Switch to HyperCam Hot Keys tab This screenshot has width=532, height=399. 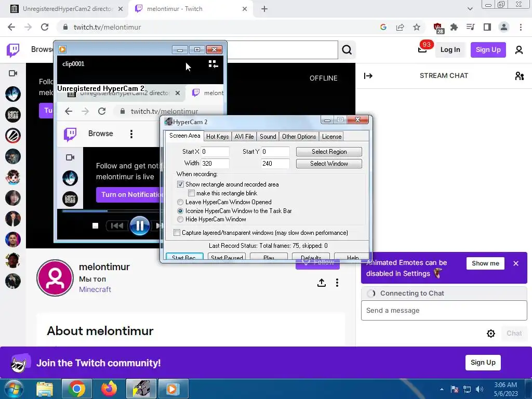[218, 137]
